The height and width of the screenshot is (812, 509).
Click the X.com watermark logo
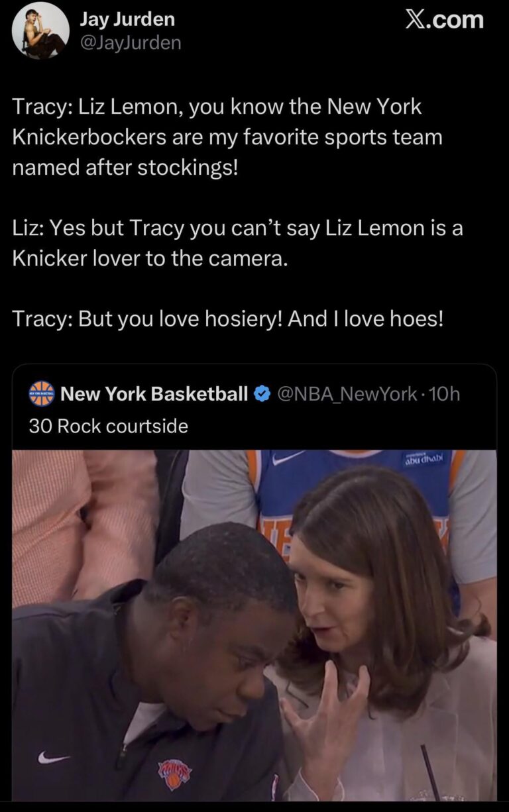click(444, 20)
